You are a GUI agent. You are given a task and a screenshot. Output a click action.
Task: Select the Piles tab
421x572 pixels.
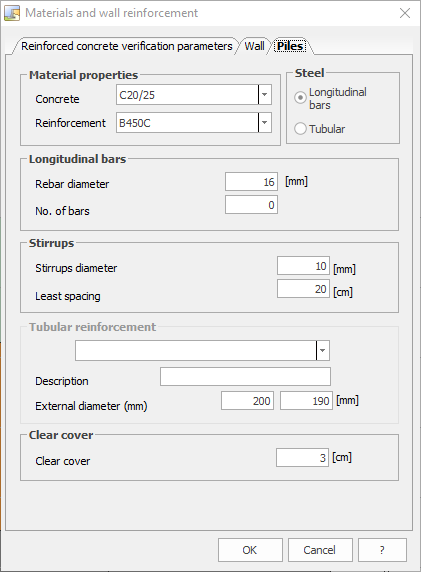(290, 46)
